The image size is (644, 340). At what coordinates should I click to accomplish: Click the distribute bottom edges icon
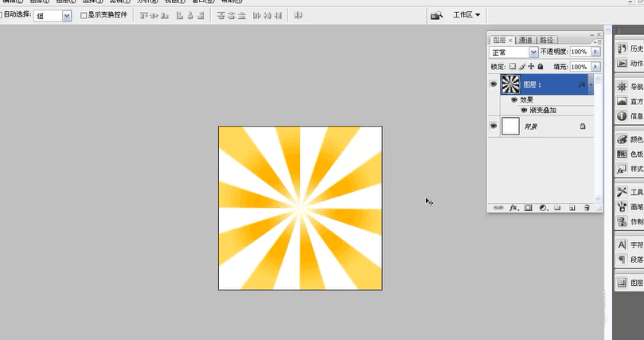pyautogui.click(x=242, y=16)
